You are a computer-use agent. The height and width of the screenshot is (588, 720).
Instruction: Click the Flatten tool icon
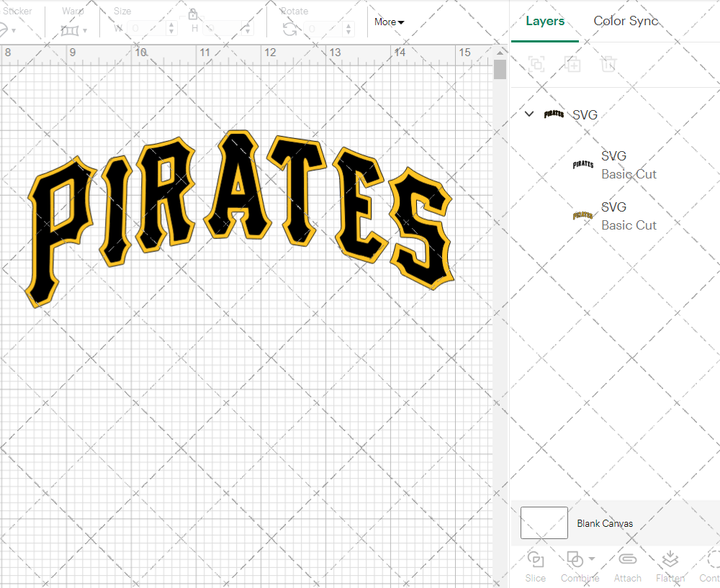(x=670, y=559)
